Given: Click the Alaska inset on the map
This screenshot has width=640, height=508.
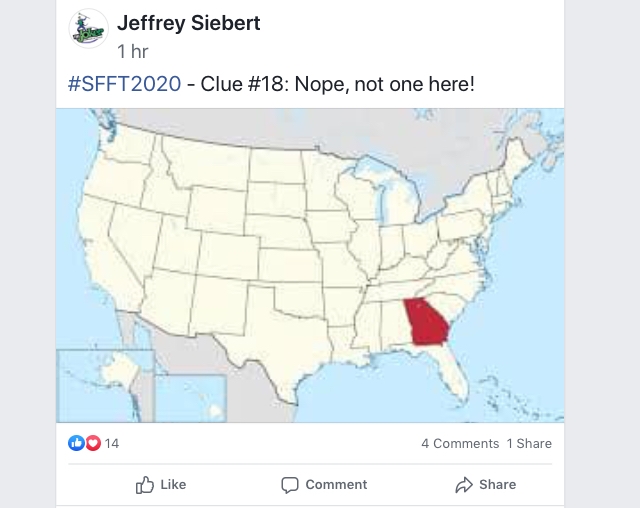Looking at the screenshot, I should tap(106, 386).
